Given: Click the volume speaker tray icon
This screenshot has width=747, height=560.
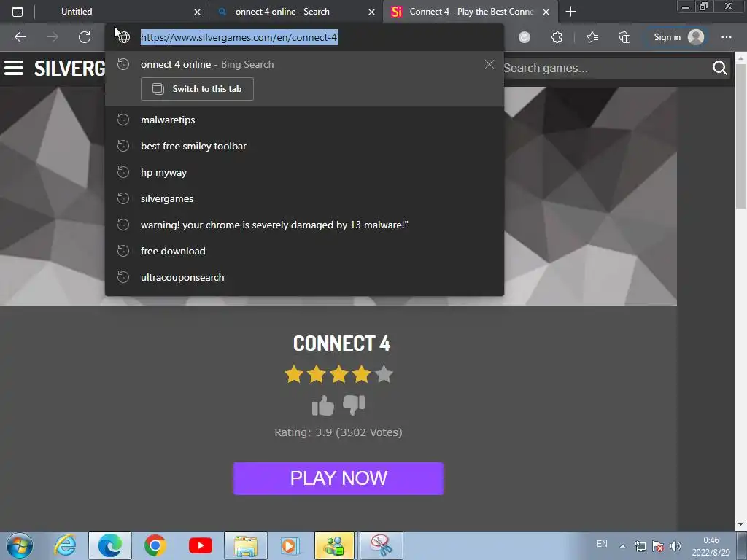Looking at the screenshot, I should 675,545.
